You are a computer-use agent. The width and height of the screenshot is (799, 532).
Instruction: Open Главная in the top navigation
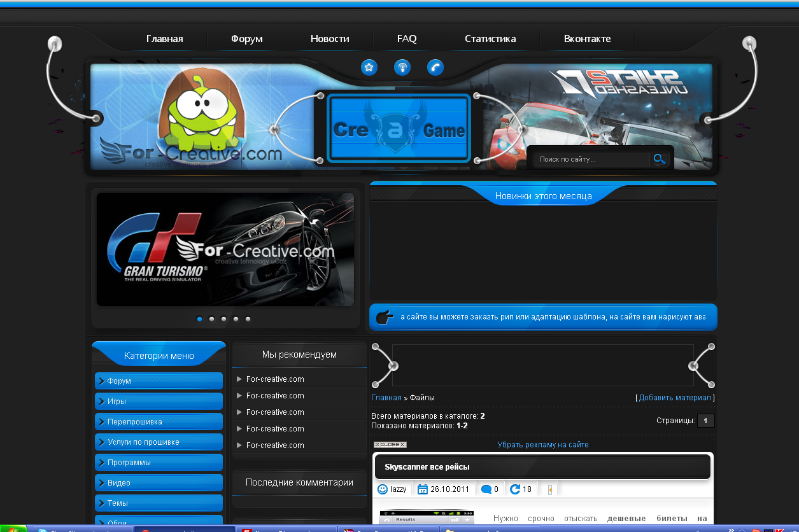point(165,39)
